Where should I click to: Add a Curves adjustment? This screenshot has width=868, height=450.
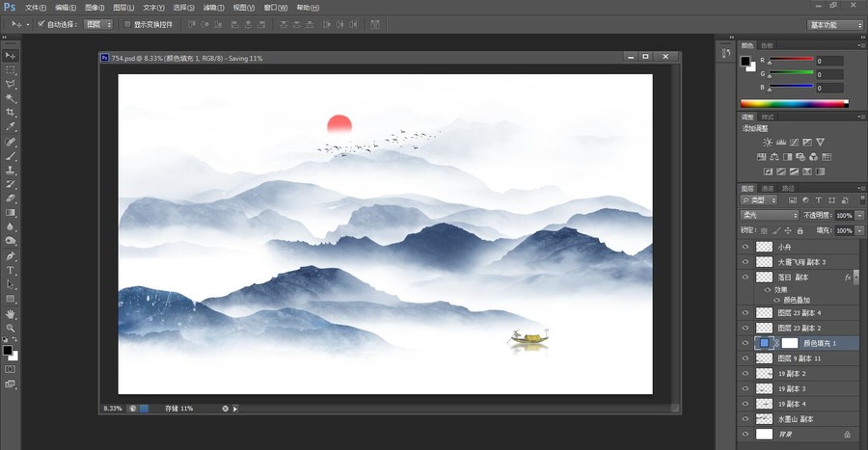795,142
